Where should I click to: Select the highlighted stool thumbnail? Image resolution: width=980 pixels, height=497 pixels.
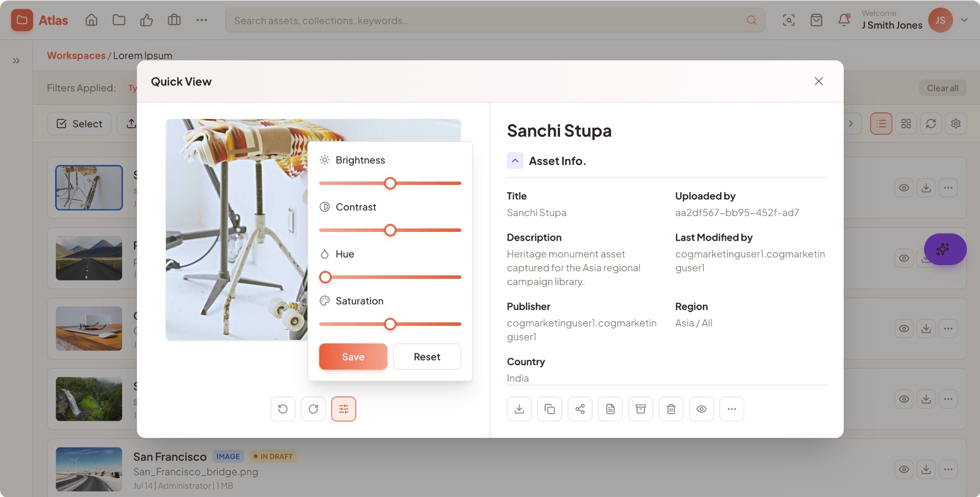89,187
